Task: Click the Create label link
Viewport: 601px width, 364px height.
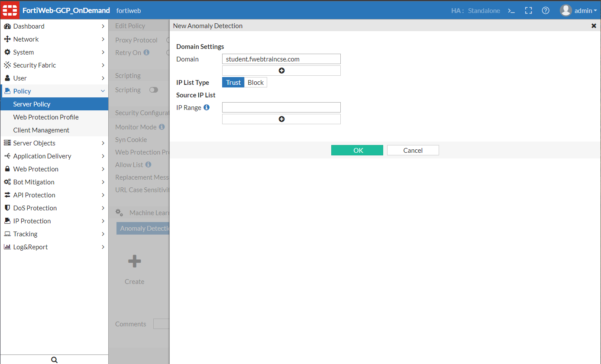Action: [x=135, y=281]
